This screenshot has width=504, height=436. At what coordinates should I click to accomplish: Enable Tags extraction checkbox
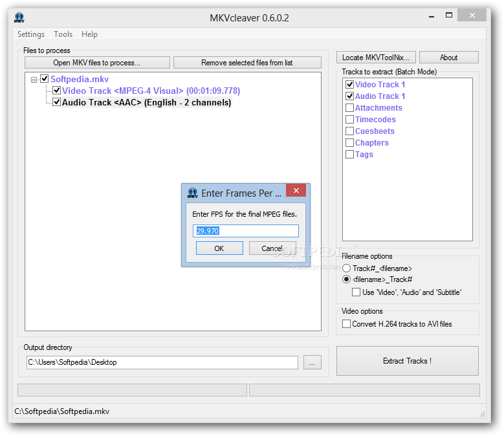click(349, 154)
